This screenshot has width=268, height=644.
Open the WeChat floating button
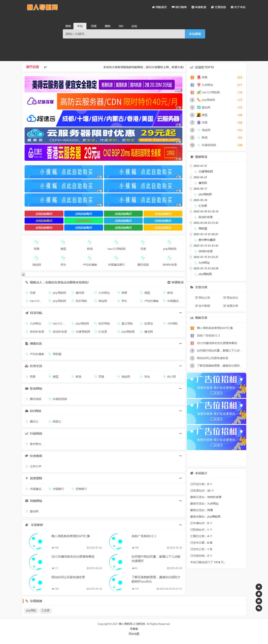point(259,608)
